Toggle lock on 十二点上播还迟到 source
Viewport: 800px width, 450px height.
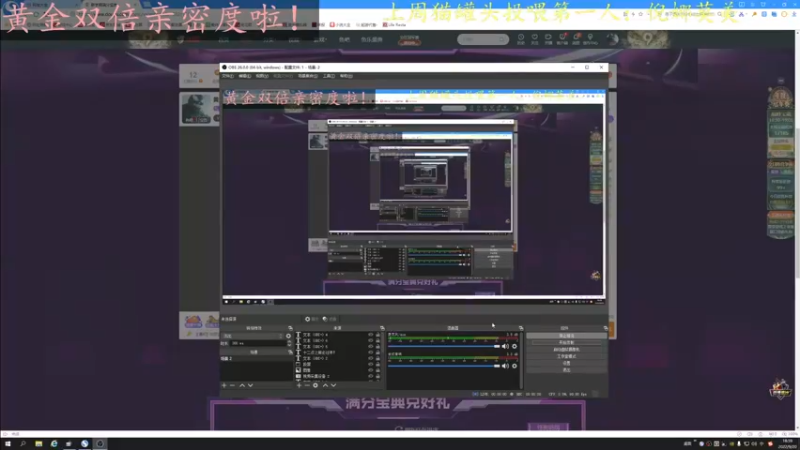point(378,353)
